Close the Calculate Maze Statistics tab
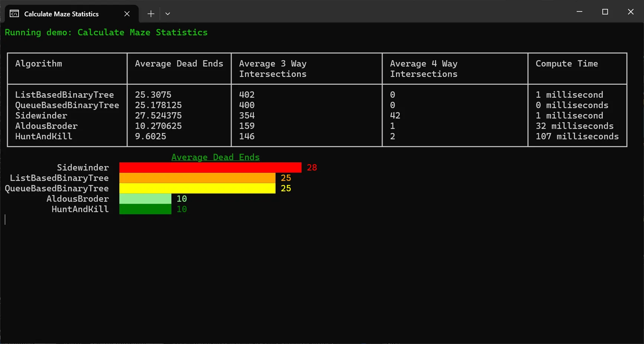The width and height of the screenshot is (644, 344). pyautogui.click(x=127, y=14)
